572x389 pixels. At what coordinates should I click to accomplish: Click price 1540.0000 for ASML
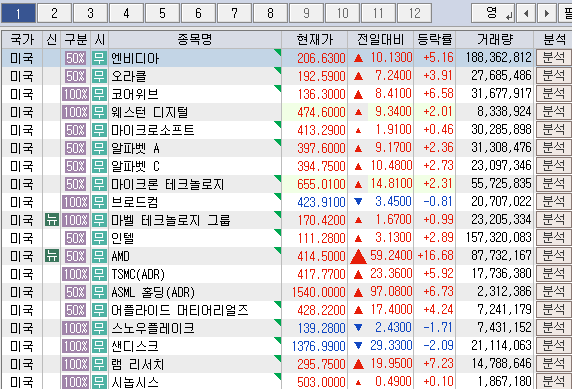pos(318,292)
